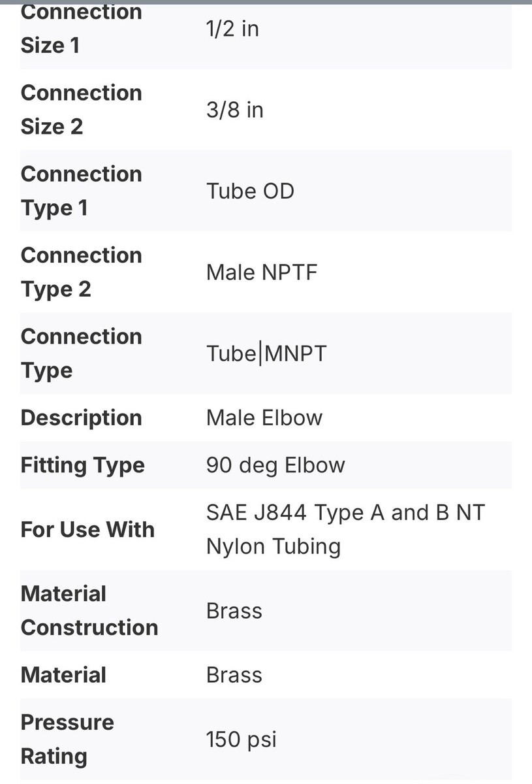The width and height of the screenshot is (532, 784).
Task: Tap the "Connection Type 1" label
Action: point(81,191)
